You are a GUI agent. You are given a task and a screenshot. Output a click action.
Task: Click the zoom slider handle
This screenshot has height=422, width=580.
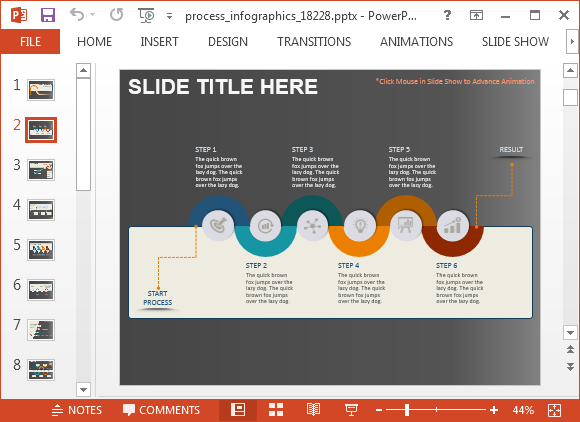pos(407,410)
